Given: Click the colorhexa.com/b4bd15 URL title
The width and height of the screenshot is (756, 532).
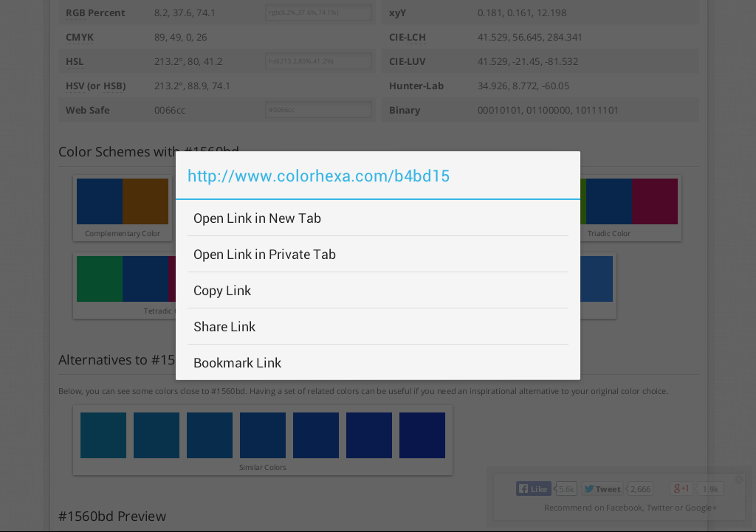Looking at the screenshot, I should pos(318,176).
